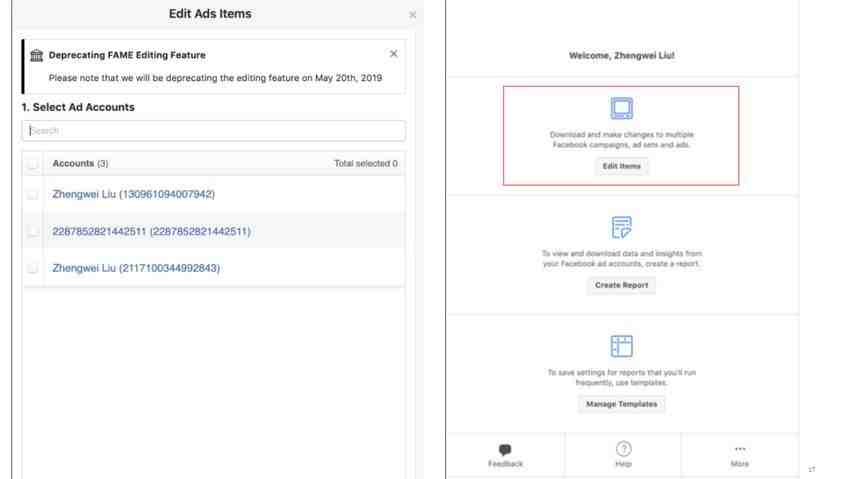Tick the select-all Accounts checkbox
Image resolution: width=854 pixels, height=479 pixels.
(x=33, y=163)
